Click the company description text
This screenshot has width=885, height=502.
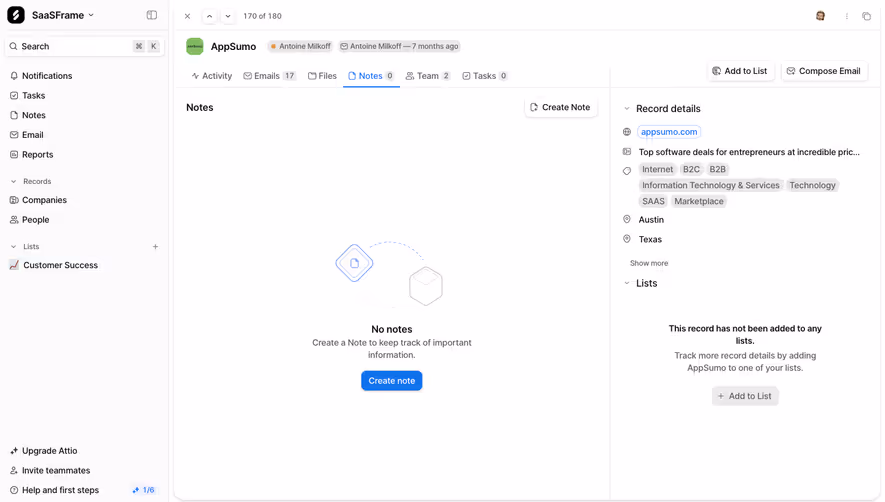pos(749,152)
